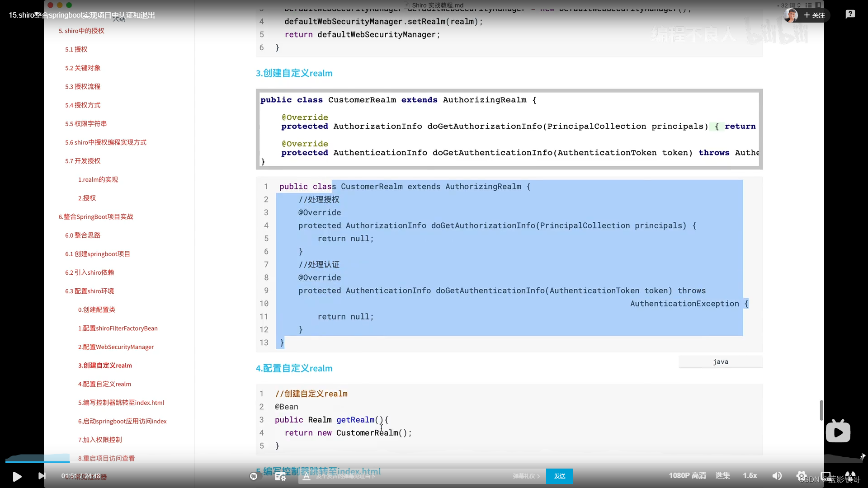868x488 pixels.
Task: Go to outline item 6.0 整合思路
Action: pyautogui.click(x=83, y=235)
